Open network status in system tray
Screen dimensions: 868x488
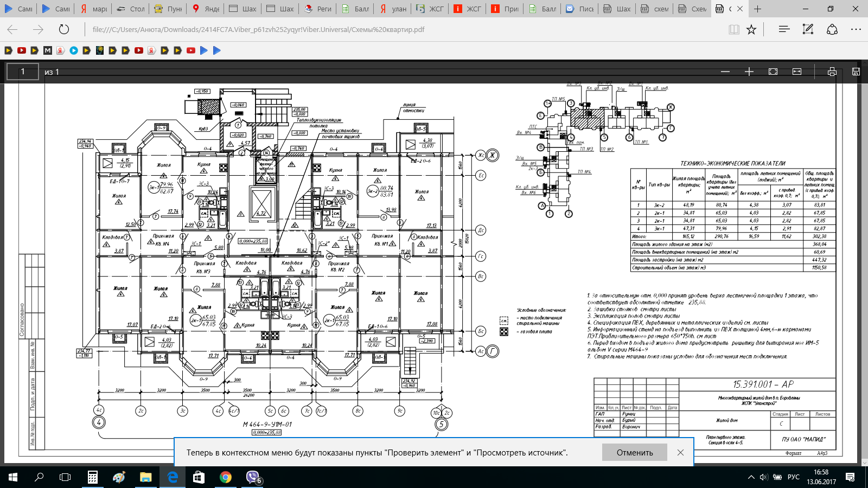[x=777, y=477]
